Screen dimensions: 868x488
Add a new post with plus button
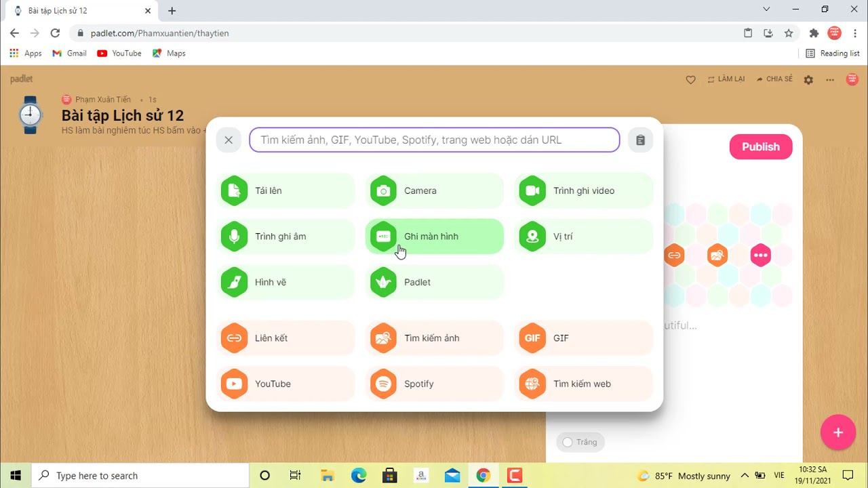click(x=838, y=432)
